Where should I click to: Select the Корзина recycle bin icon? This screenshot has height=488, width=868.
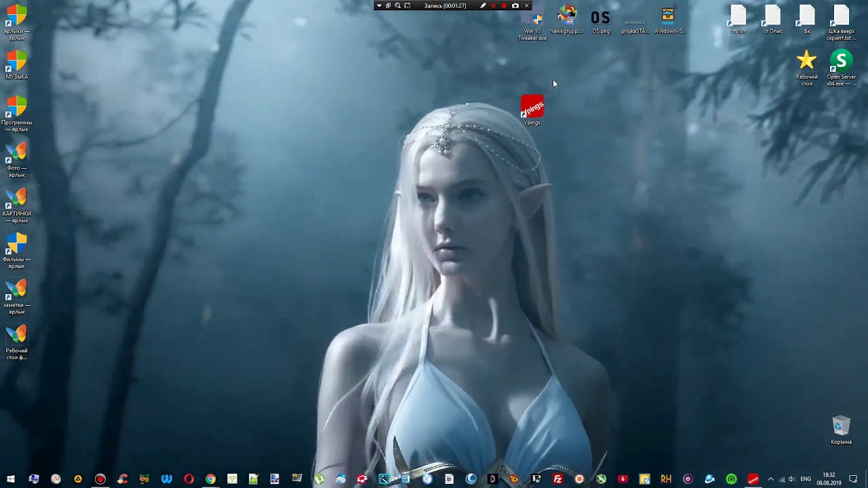coord(841,430)
